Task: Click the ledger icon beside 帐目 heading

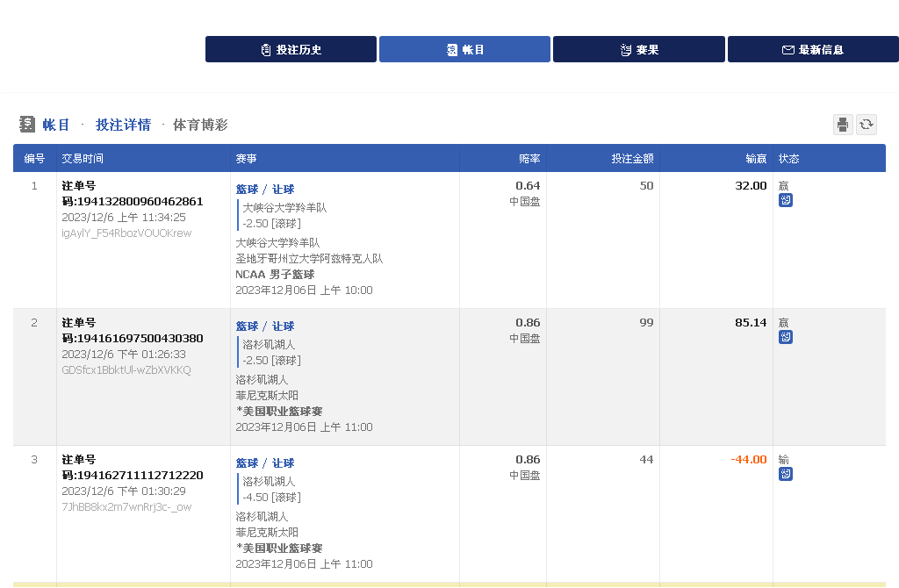Action: [x=27, y=125]
